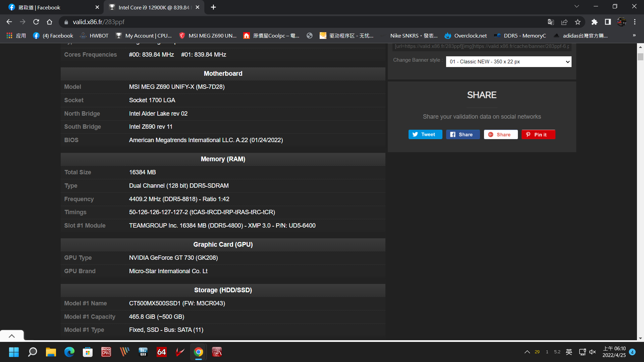
Task: Click the page vertical scrollbar thumb
Action: (x=640, y=57)
